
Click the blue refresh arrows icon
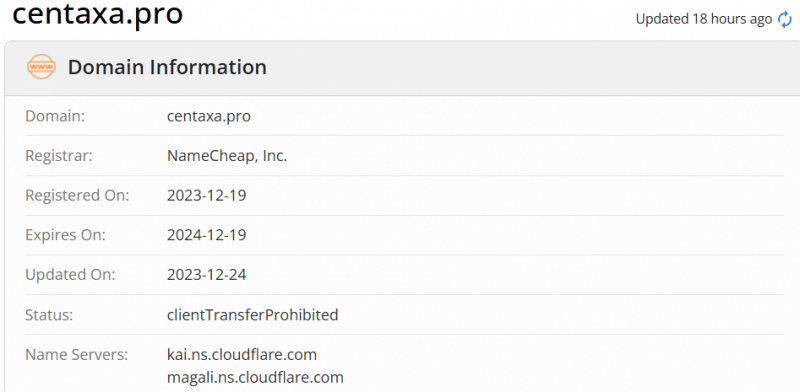pos(785,19)
